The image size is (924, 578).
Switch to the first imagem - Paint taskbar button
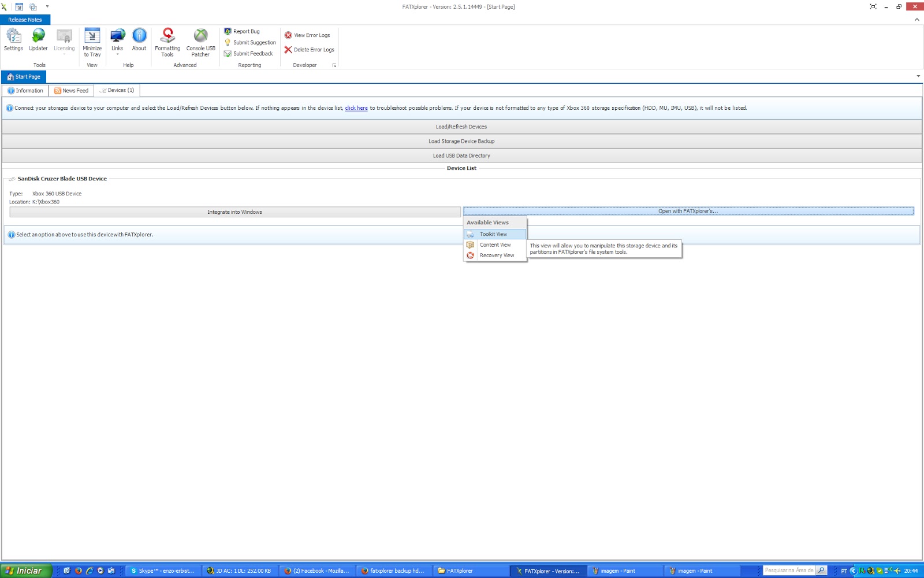pyautogui.click(x=625, y=570)
